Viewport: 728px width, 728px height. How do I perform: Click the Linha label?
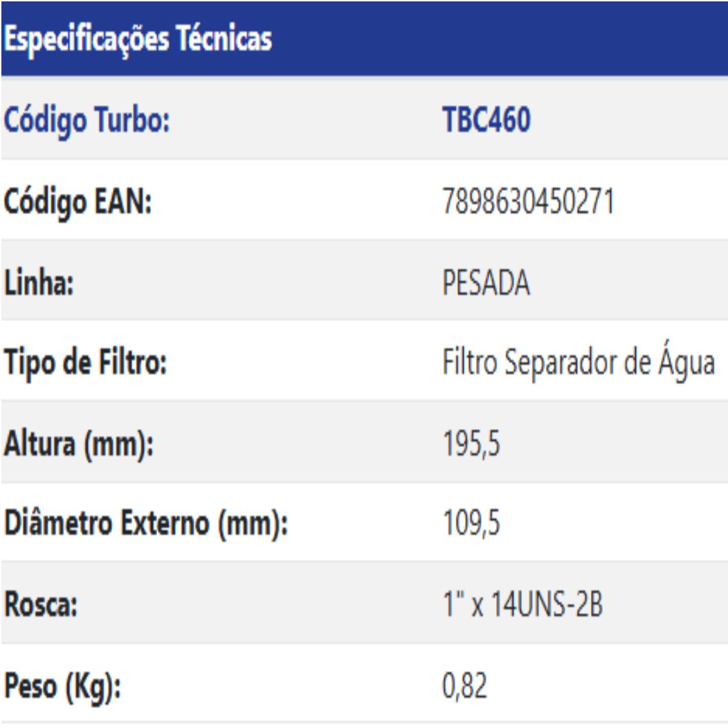click(x=40, y=283)
